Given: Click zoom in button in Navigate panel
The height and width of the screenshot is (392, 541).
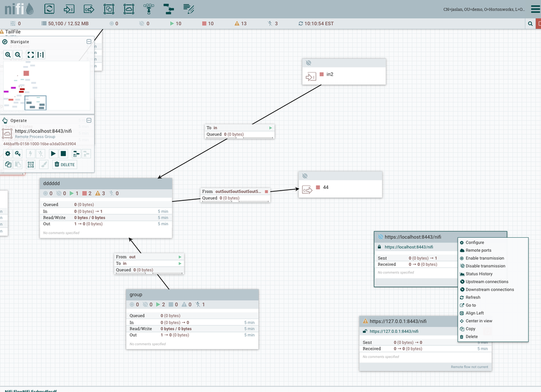Looking at the screenshot, I should pos(8,55).
